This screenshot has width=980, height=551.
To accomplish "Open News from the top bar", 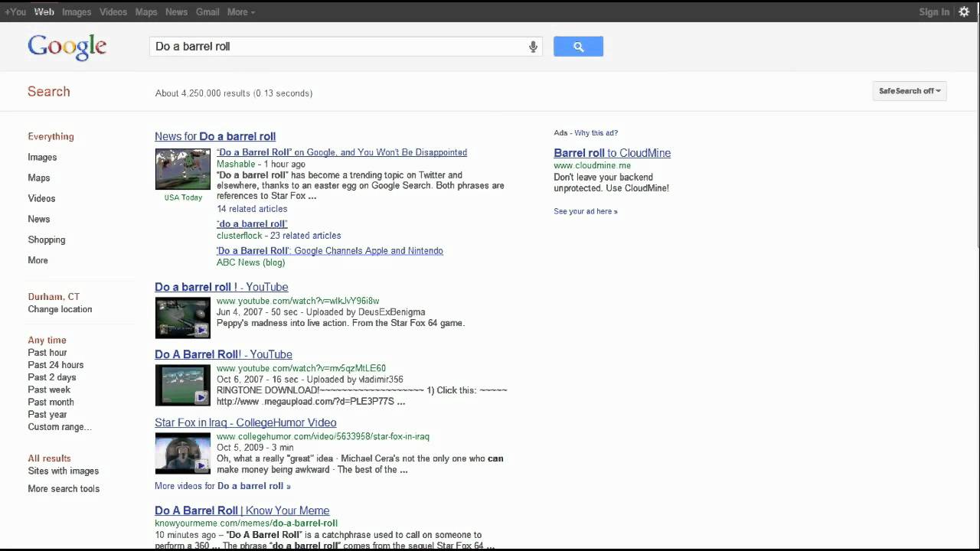I will click(x=176, y=11).
